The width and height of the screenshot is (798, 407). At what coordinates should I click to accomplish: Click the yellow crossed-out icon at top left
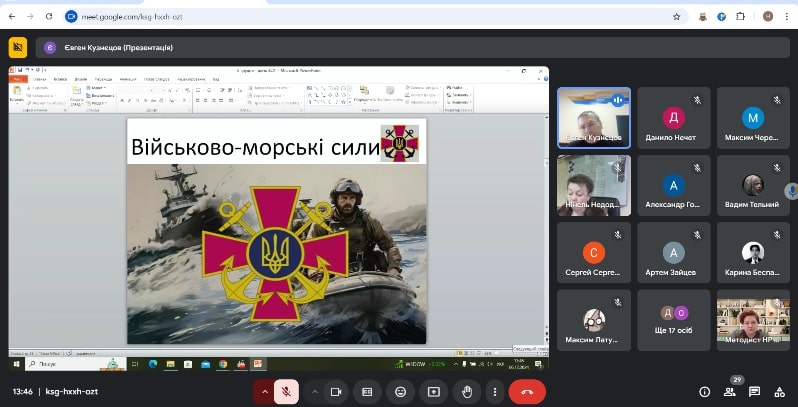pyautogui.click(x=18, y=47)
